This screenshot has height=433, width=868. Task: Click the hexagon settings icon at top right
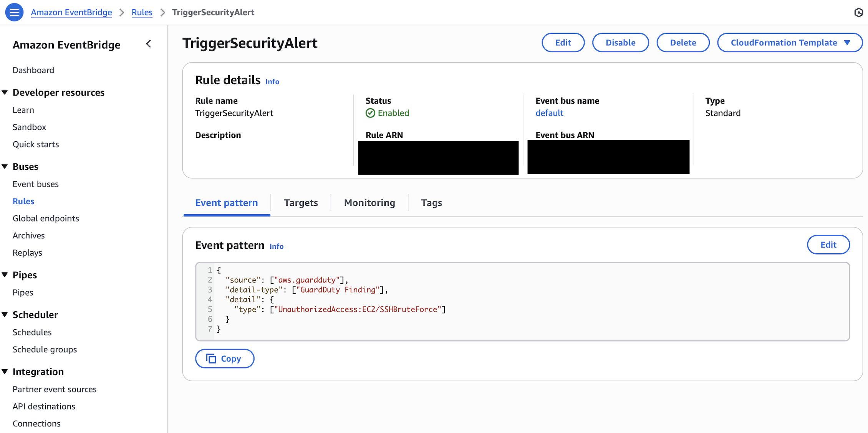pyautogui.click(x=858, y=13)
